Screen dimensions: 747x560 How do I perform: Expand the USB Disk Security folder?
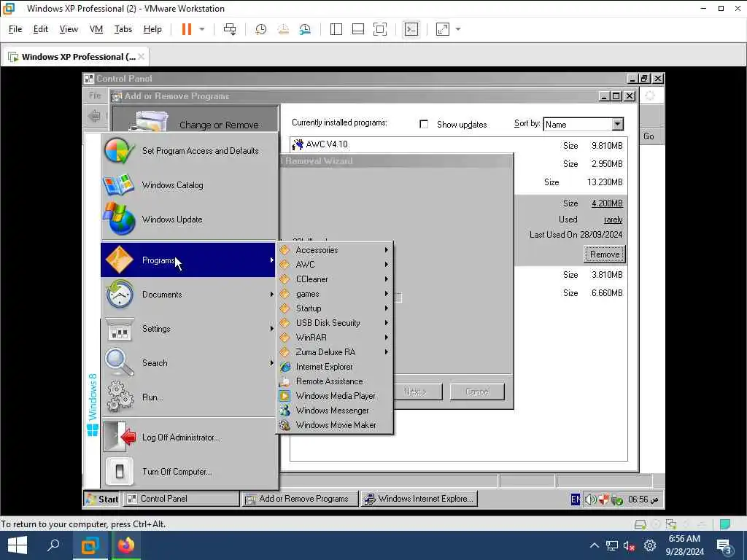pyautogui.click(x=335, y=323)
